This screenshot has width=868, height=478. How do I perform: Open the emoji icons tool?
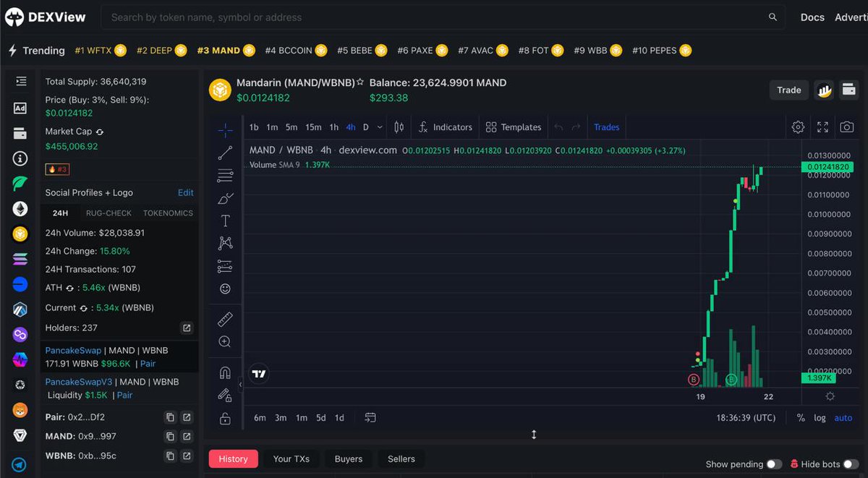tap(225, 289)
